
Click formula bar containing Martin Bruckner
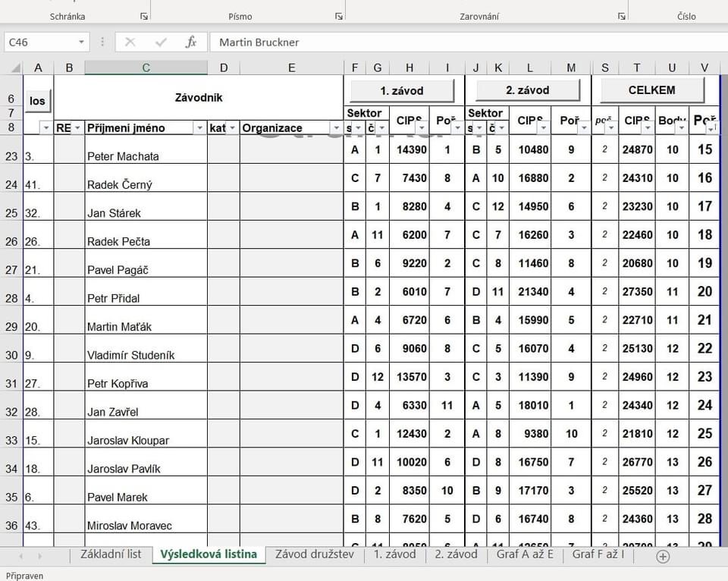click(469, 42)
